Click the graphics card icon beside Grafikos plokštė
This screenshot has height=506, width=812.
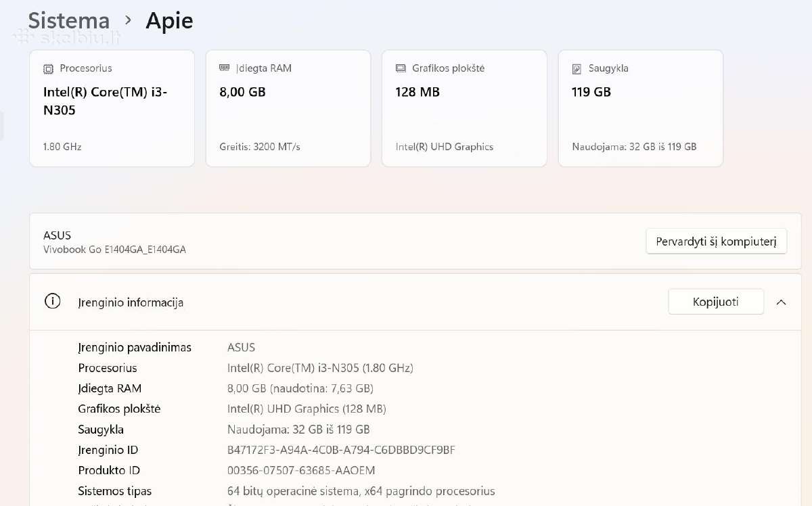(401, 68)
